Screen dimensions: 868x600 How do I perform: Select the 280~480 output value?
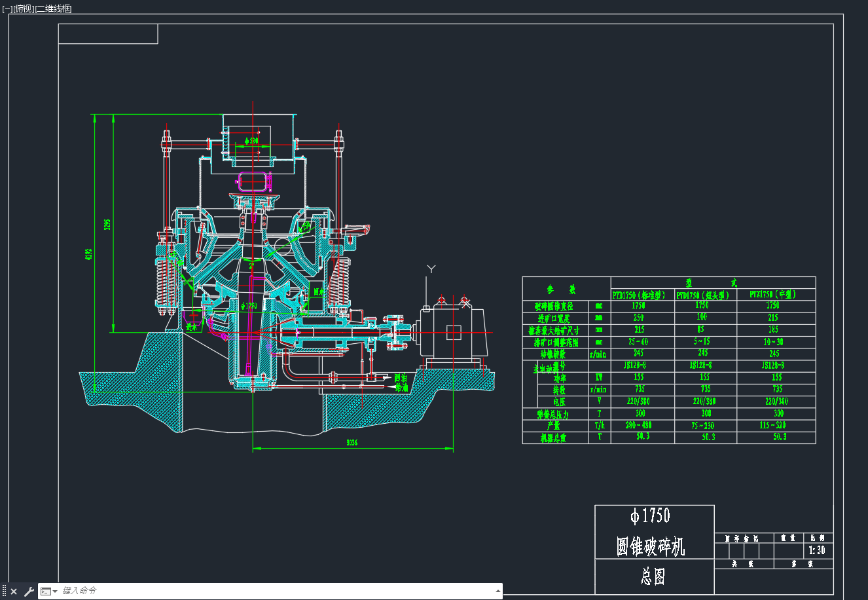coord(638,425)
